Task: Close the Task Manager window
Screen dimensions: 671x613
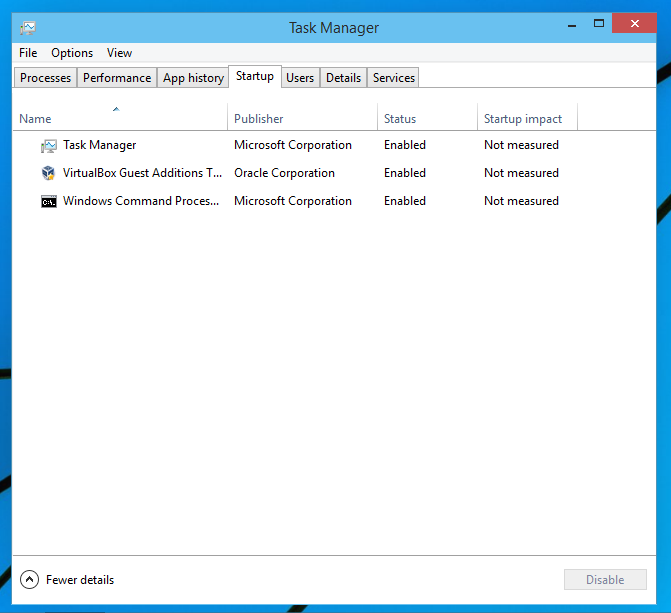Action: pyautogui.click(x=634, y=24)
